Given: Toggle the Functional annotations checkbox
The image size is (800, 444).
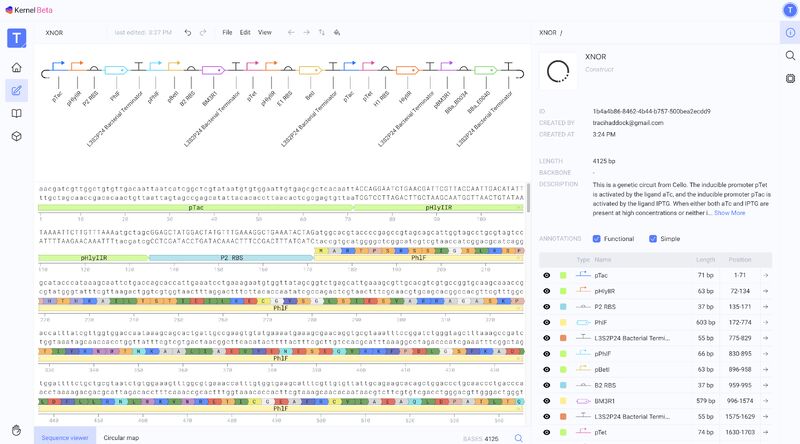Looking at the screenshot, I should 596,239.
